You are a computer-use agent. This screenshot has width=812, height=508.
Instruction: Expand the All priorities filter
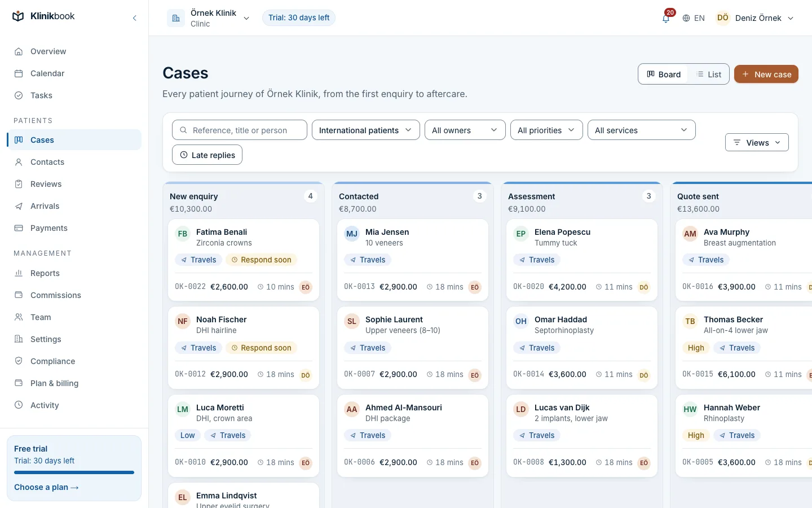click(x=546, y=130)
